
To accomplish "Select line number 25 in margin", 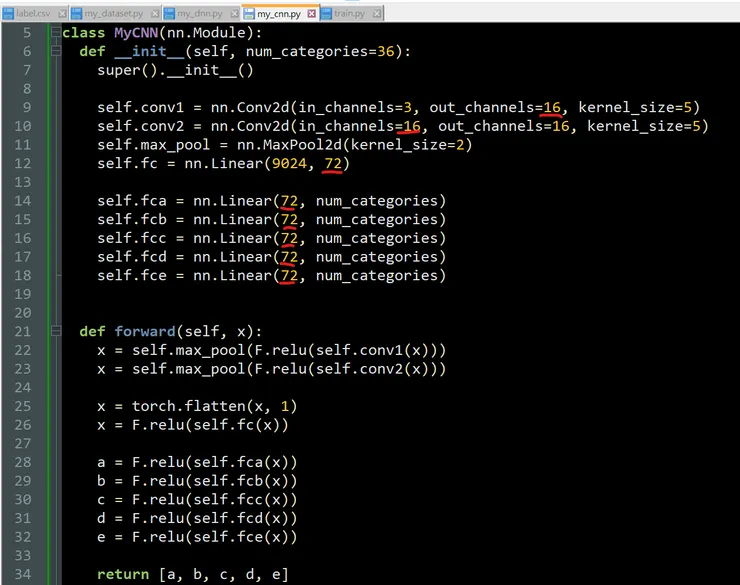I will click(x=22, y=406).
